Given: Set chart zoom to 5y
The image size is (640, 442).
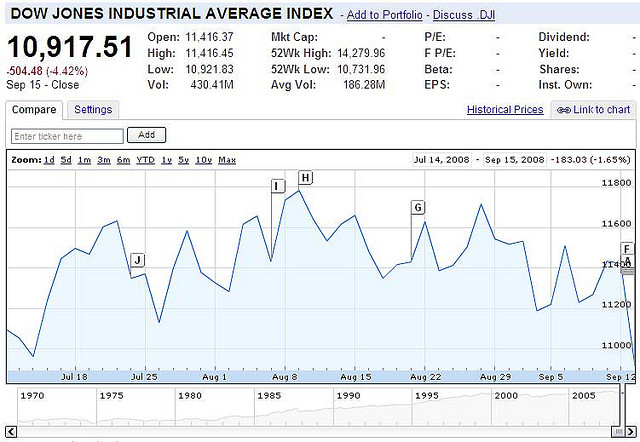Looking at the screenshot, I should 184,160.
